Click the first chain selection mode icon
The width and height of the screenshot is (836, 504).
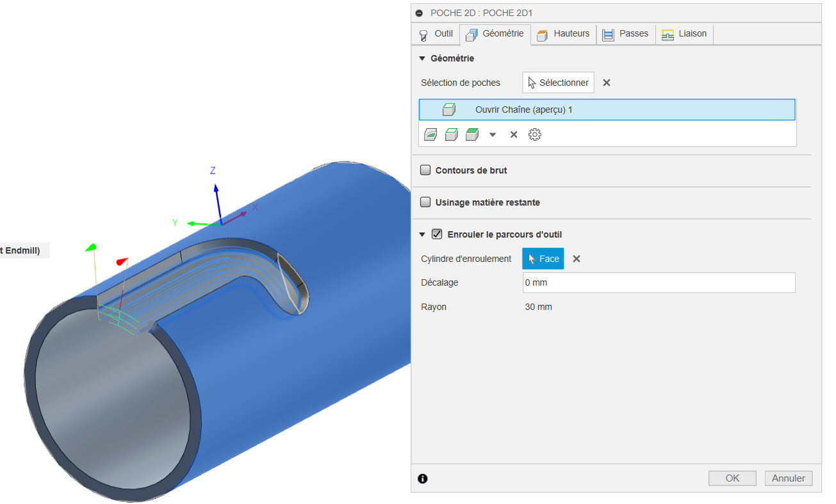(430, 134)
